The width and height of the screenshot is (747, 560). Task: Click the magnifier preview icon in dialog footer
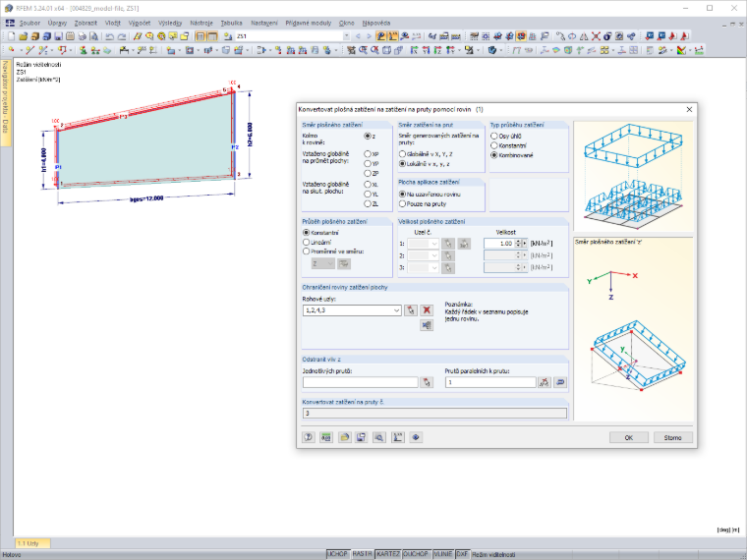click(379, 437)
